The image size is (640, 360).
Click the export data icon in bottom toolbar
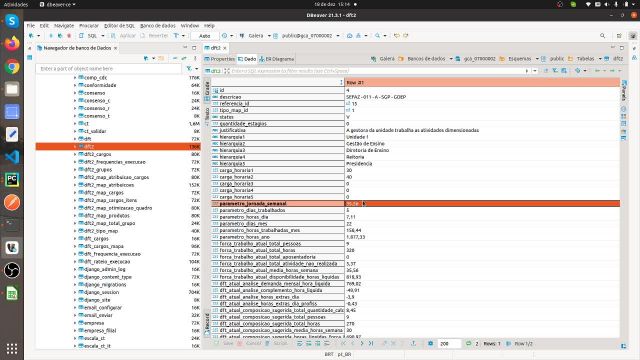tap(413, 344)
